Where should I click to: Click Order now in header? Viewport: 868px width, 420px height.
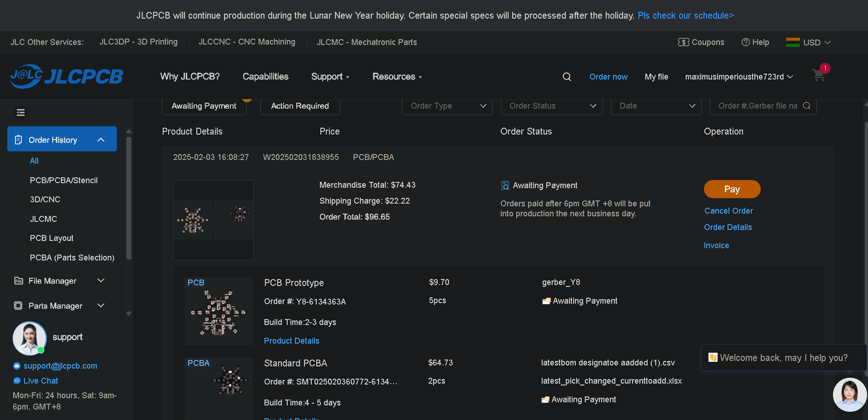pos(608,77)
